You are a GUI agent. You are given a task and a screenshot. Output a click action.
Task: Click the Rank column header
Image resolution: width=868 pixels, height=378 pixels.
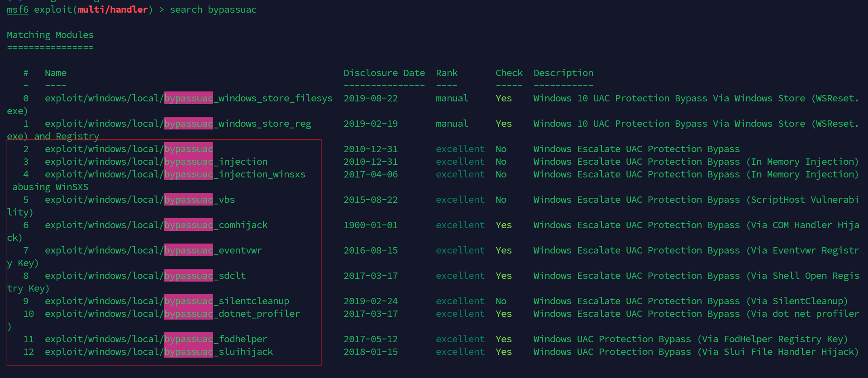tap(447, 73)
